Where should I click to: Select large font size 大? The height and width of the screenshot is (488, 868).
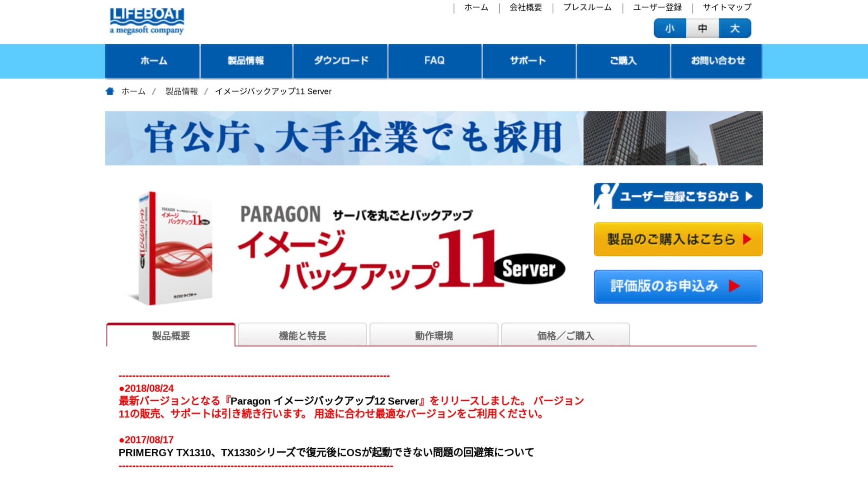coord(735,28)
